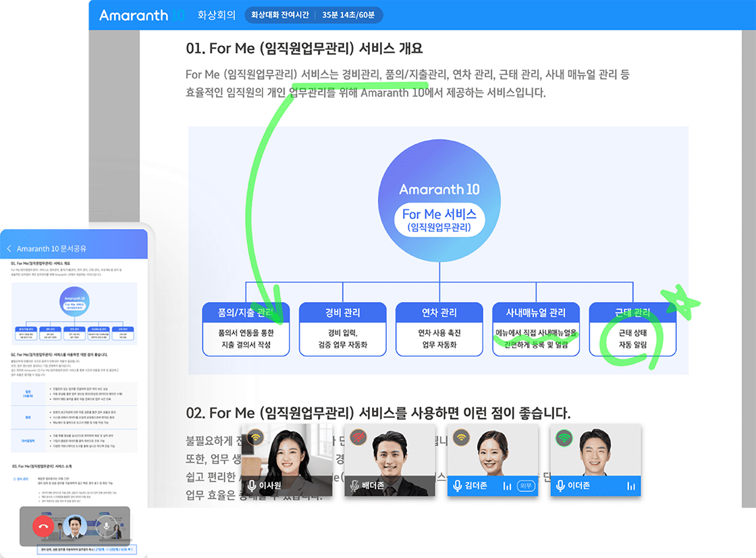Tap the back chevron in mobile 문서공유
The height and width of the screenshot is (558, 756).
tap(9, 249)
